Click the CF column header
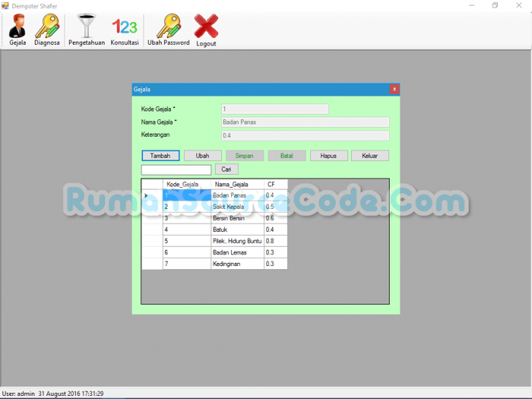 tap(276, 184)
